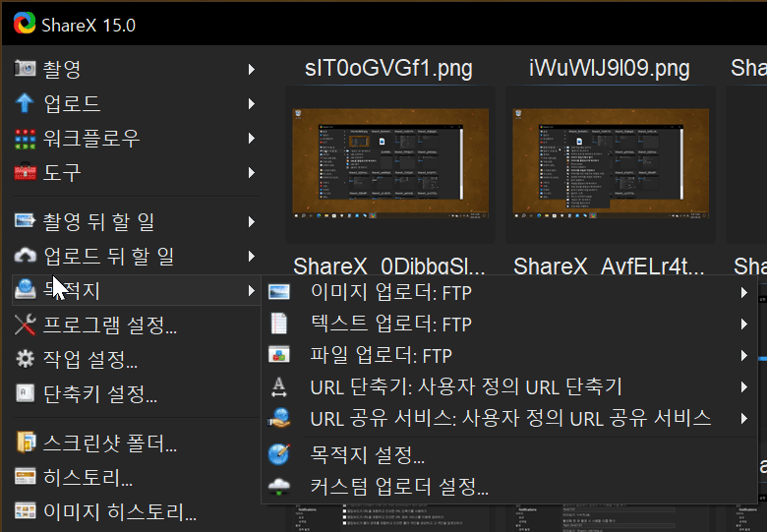Click the workflow grid icon beside 워크플로우
The width and height of the screenshot is (767, 532).
[x=25, y=139]
